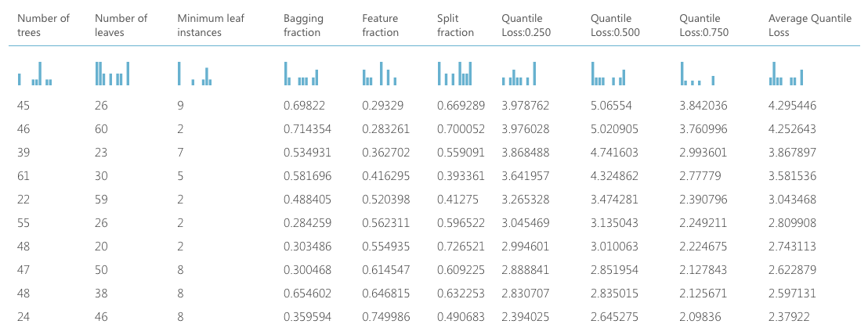Open the Number of trees histogram

35,74
